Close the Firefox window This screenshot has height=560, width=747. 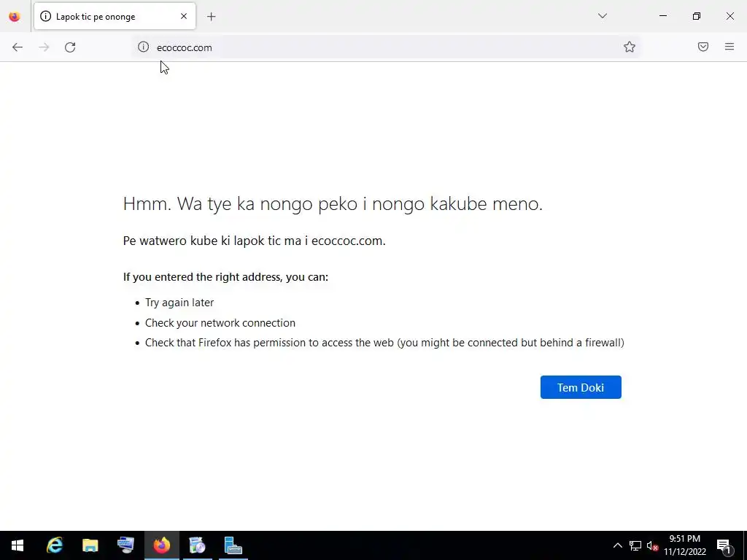pos(729,16)
